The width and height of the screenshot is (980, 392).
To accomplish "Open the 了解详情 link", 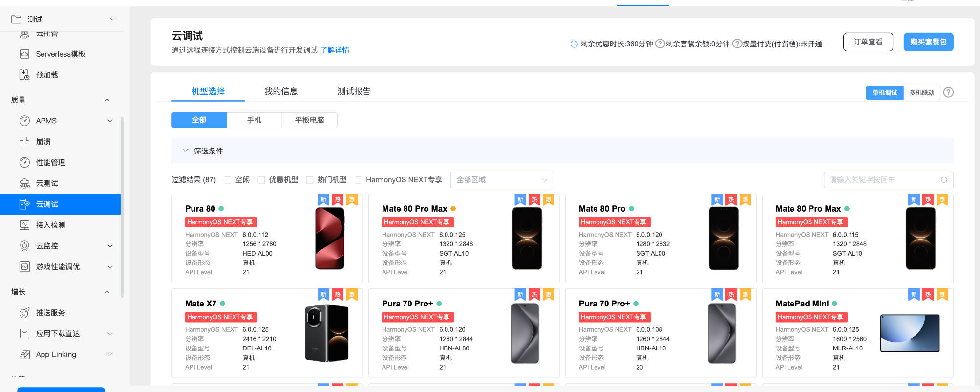I will [x=335, y=50].
